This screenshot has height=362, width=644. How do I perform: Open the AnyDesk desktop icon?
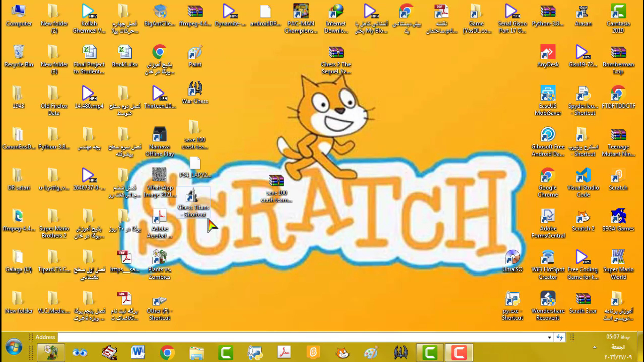click(548, 56)
